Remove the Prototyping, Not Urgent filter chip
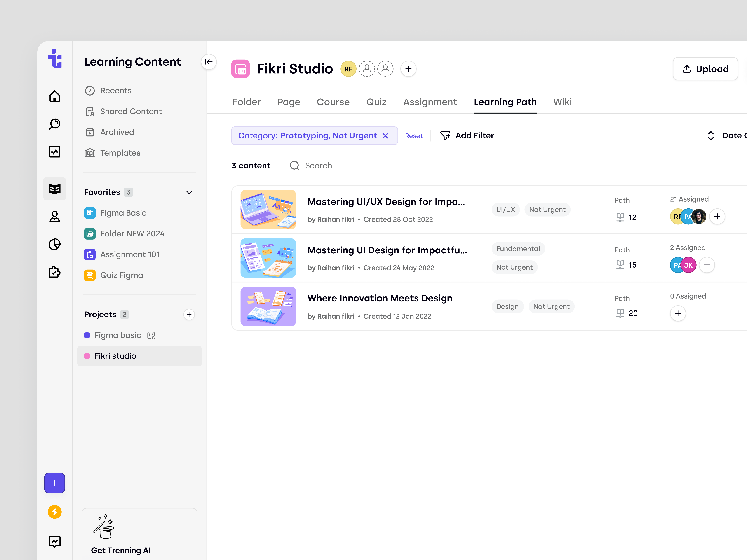The height and width of the screenshot is (560, 747). 386,136
